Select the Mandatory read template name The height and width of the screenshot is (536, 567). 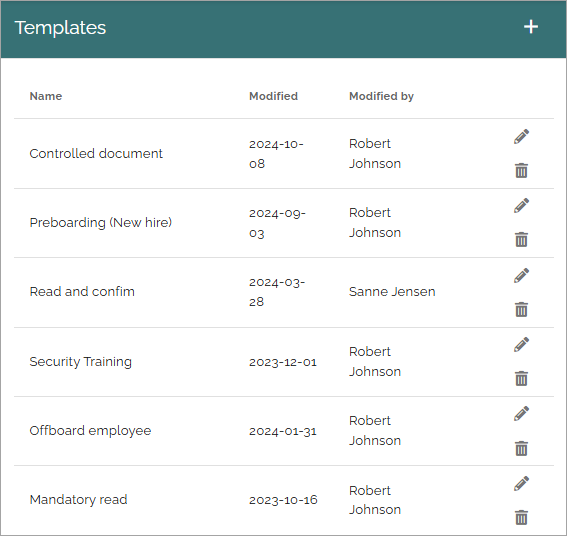pyautogui.click(x=78, y=499)
